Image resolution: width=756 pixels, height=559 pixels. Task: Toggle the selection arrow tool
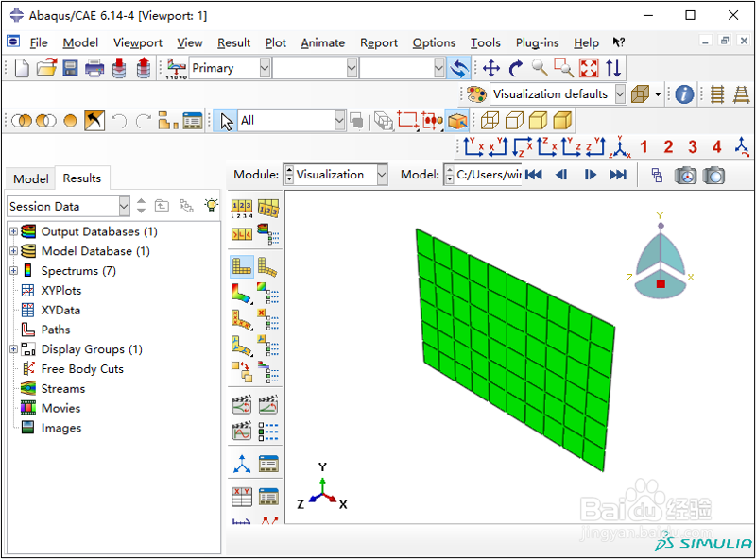pos(226,121)
